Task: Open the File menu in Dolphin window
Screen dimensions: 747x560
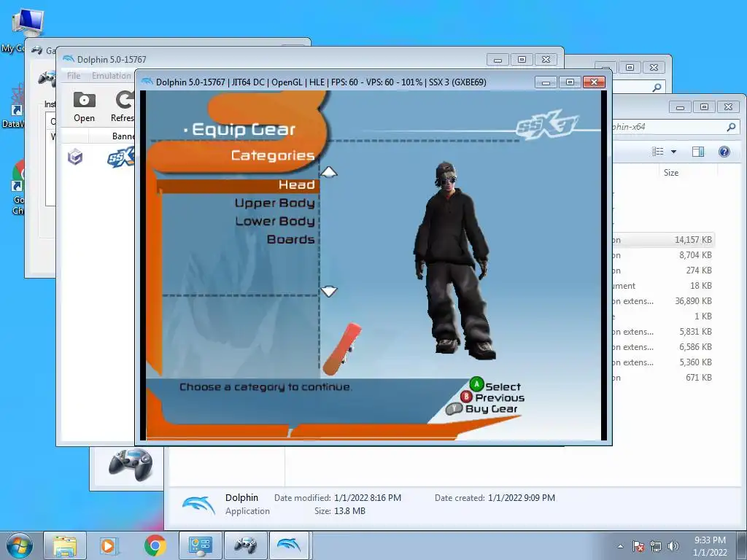Action: point(74,76)
